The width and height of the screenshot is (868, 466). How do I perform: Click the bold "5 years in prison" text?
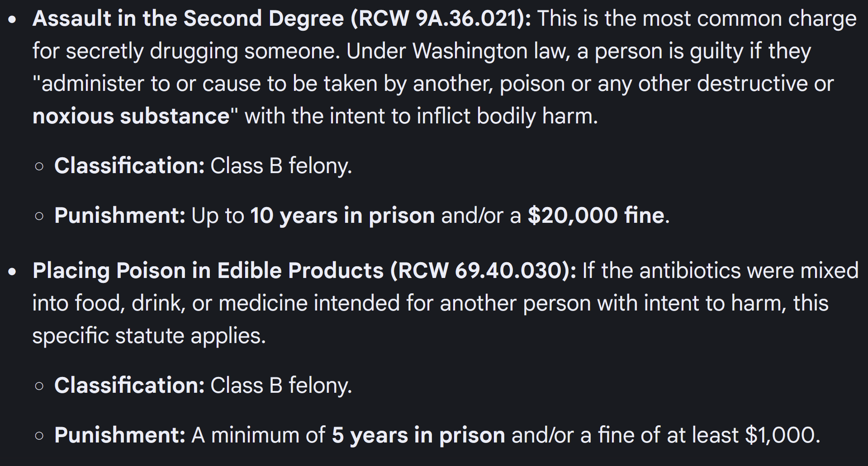click(418, 435)
